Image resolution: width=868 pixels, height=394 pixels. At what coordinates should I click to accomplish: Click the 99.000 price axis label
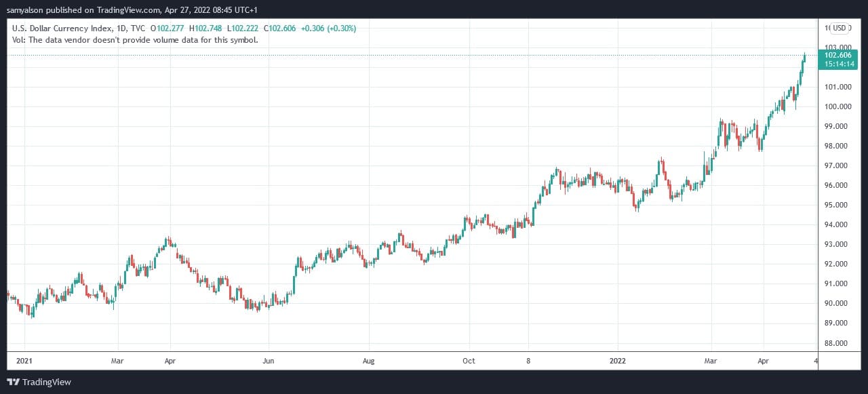837,126
